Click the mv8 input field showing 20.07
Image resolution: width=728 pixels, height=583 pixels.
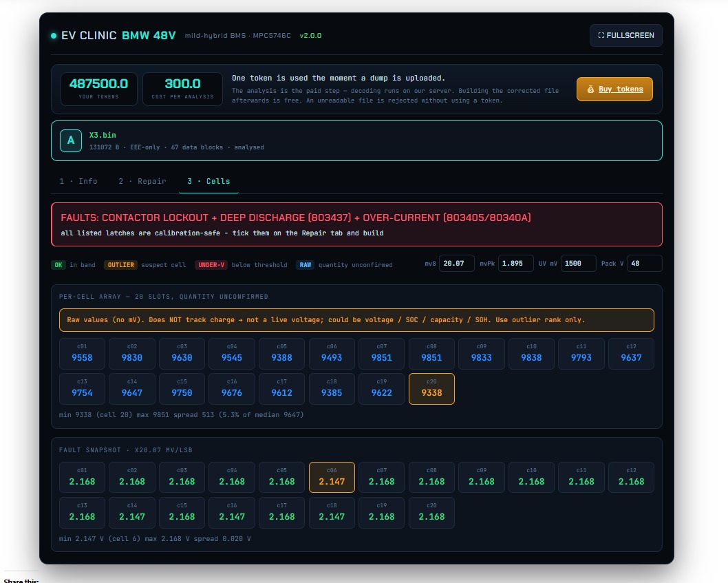click(457, 264)
